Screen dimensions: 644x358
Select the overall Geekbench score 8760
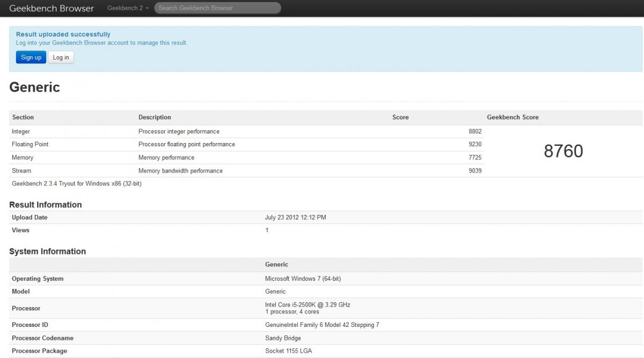[563, 151]
